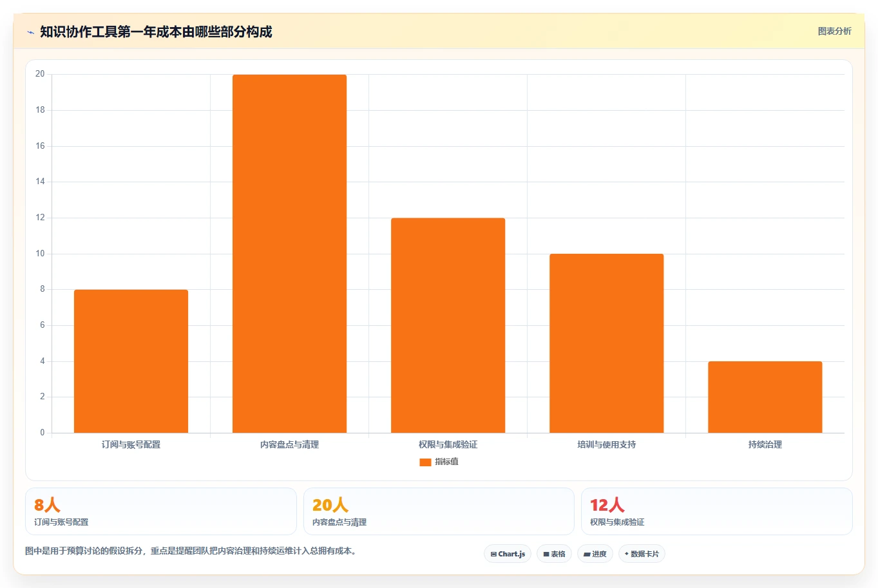Select the 订阅与账号配置 bar
Viewport: 878px width, 588px height.
[x=131, y=361]
